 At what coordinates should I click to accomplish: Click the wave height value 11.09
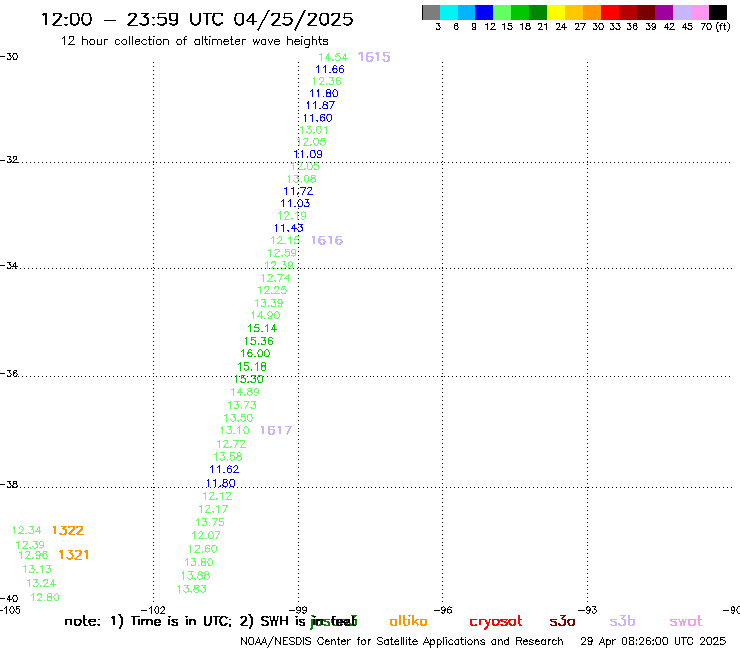click(308, 154)
